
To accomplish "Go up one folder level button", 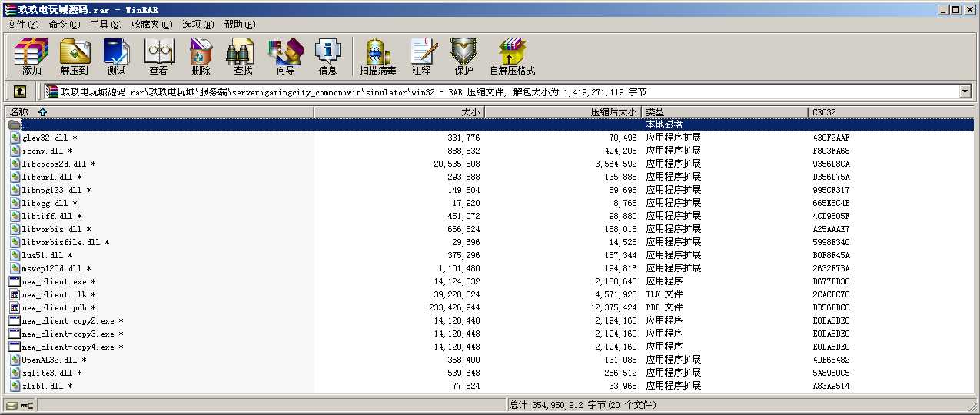I will pyautogui.click(x=19, y=91).
